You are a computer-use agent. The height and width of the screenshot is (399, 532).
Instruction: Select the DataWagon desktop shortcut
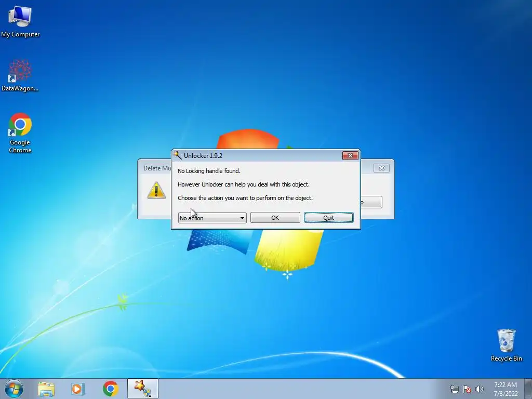pos(20,75)
